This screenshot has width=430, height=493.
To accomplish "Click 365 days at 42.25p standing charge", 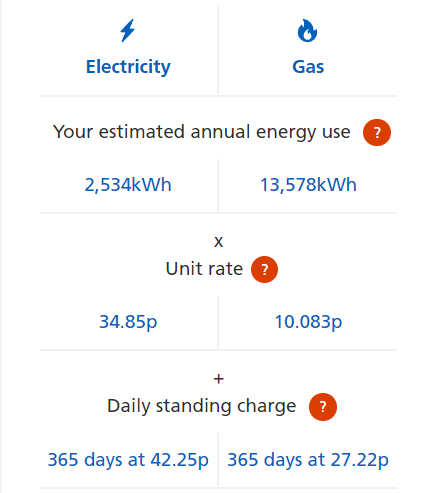I will (128, 460).
